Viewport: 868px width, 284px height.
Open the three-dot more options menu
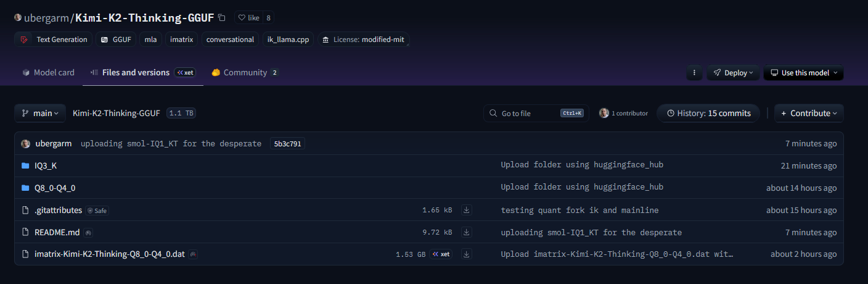(695, 73)
